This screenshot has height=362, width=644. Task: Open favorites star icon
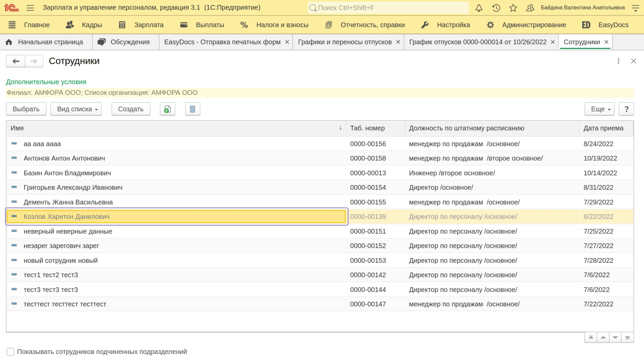pos(513,8)
